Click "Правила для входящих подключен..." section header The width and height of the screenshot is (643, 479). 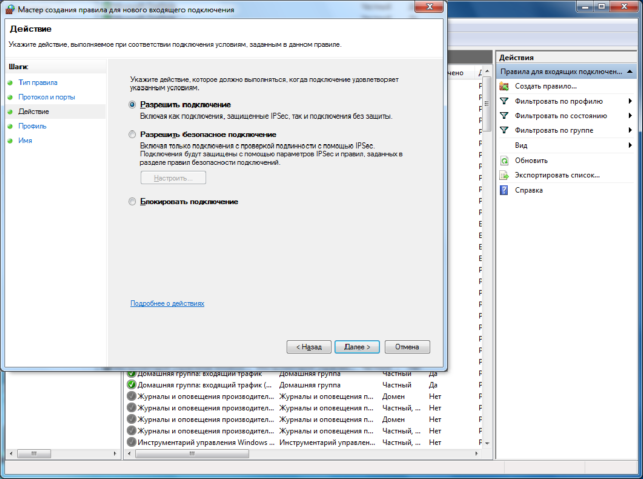566,72
